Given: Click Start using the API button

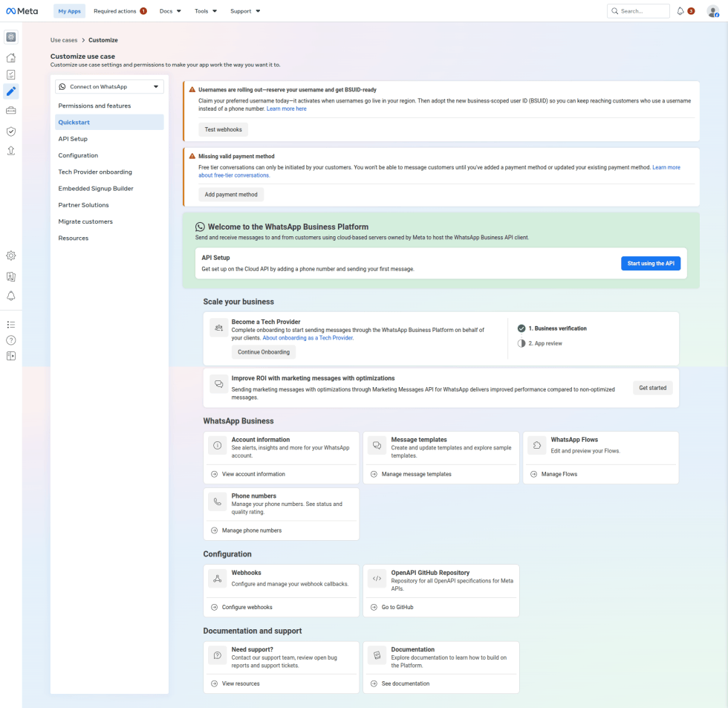Looking at the screenshot, I should click(x=651, y=263).
